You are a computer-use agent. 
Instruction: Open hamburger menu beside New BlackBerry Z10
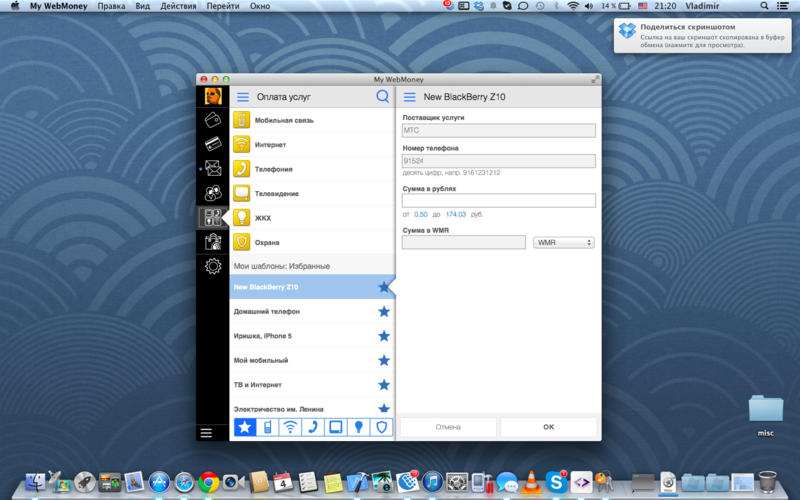point(409,97)
